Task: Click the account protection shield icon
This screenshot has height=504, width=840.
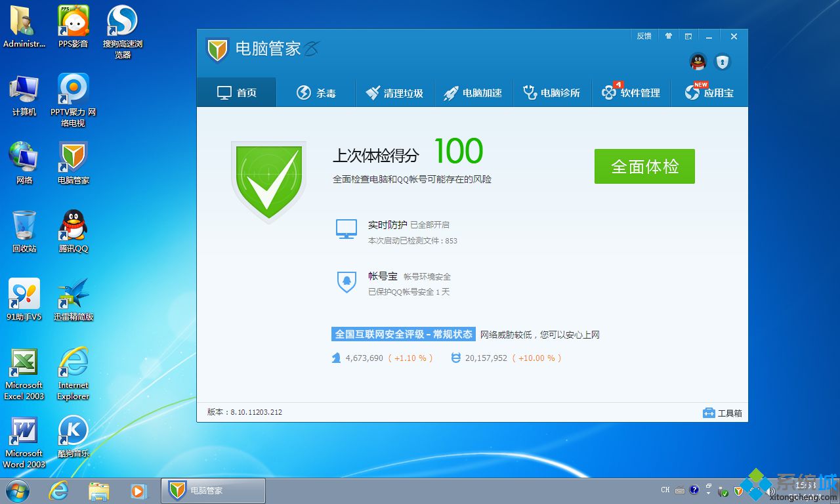Action: (x=723, y=62)
